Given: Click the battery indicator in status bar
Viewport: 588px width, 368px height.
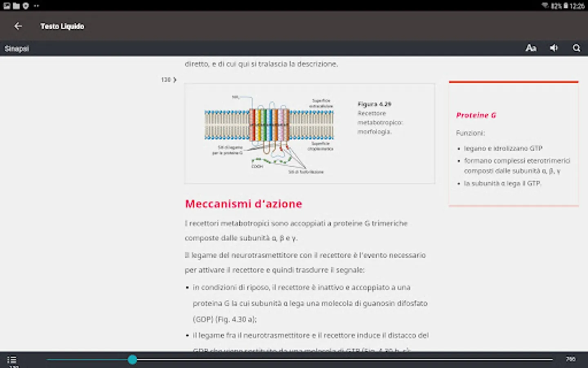Looking at the screenshot, I should [x=566, y=6].
